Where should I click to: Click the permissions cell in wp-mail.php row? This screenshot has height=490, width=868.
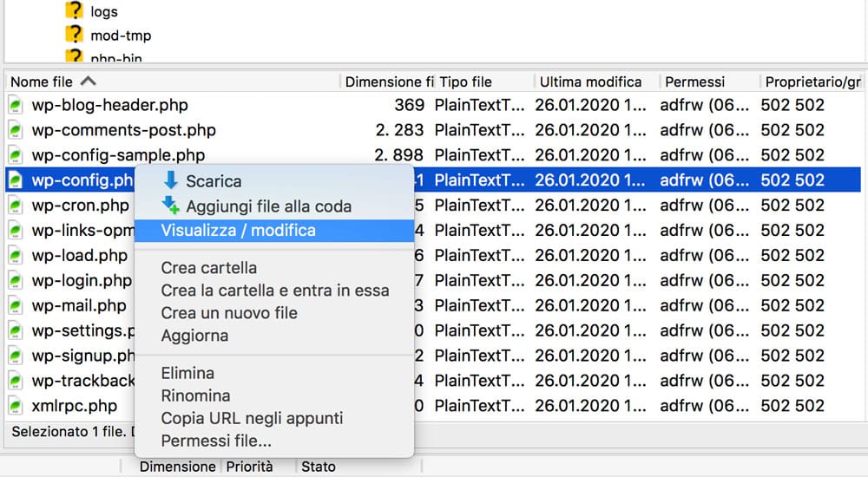[x=704, y=306]
